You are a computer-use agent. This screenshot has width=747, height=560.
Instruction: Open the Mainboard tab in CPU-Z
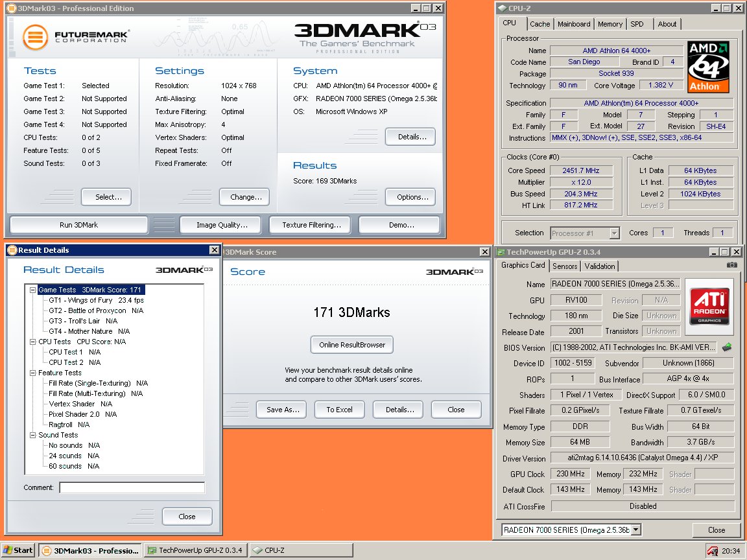574,24
